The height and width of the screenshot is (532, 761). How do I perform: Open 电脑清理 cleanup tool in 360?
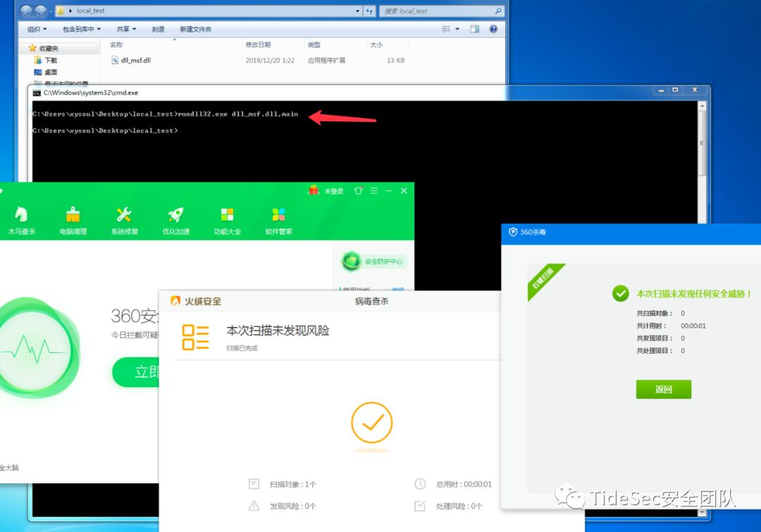(x=73, y=221)
